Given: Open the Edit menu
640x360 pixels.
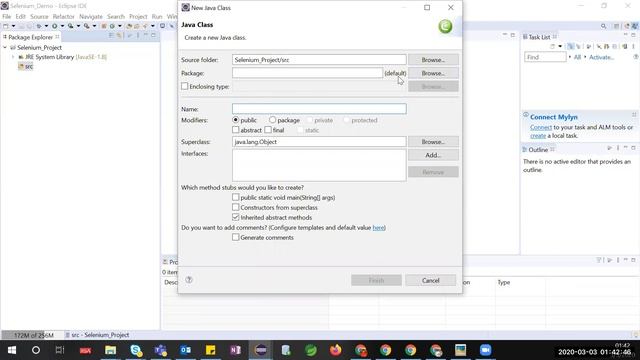Looking at the screenshot, I should tap(20, 16).
